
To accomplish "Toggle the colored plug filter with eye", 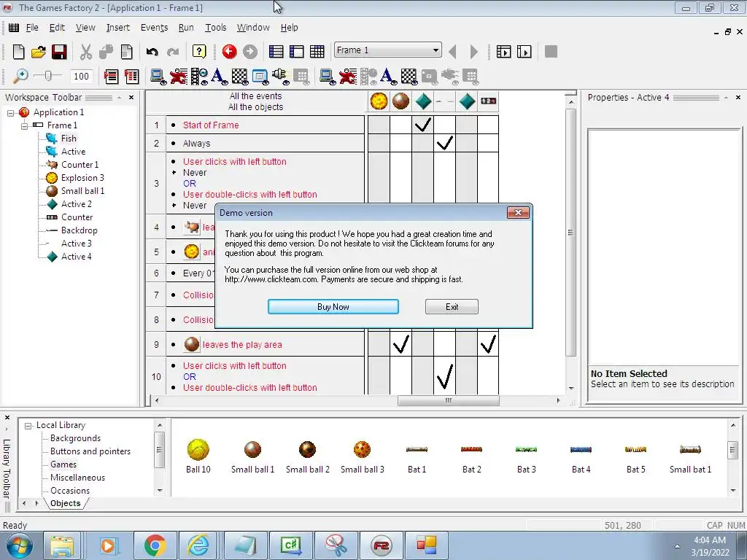I will [281, 76].
